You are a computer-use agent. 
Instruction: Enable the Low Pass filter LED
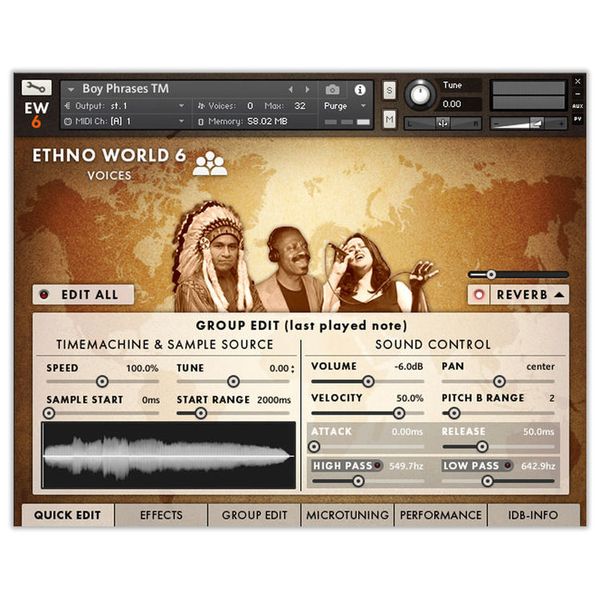[x=507, y=465]
